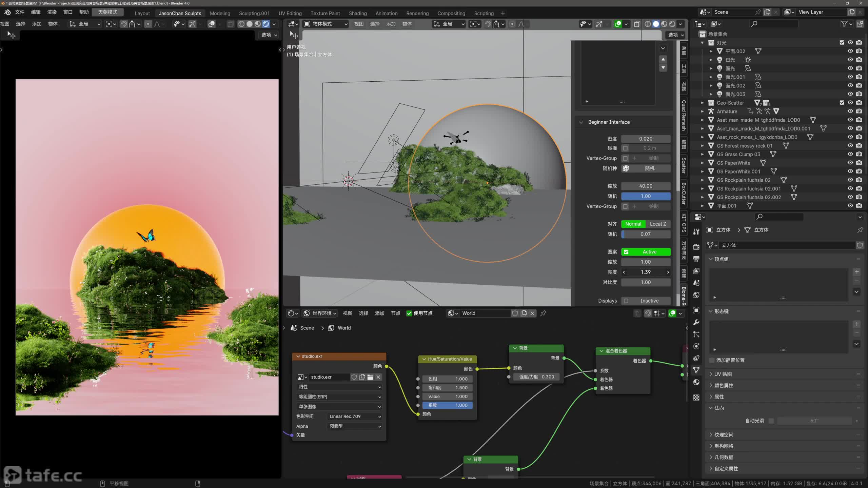Expand the Geo-Scatter collection
This screenshot has width=868, height=488.
(x=702, y=103)
